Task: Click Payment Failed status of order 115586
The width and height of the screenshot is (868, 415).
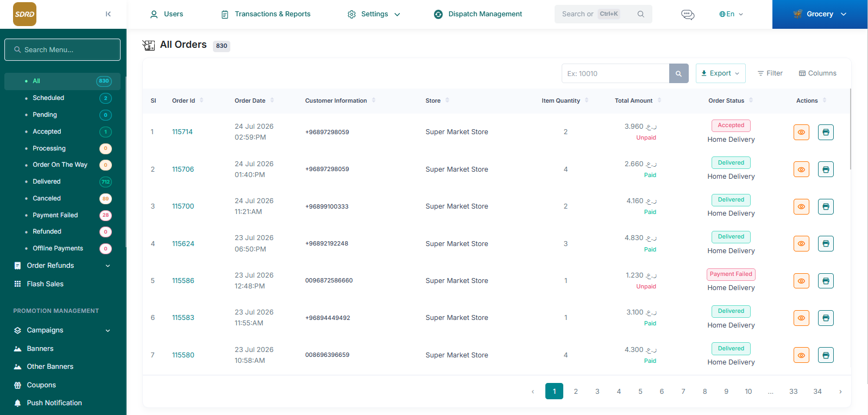Action: coord(731,274)
